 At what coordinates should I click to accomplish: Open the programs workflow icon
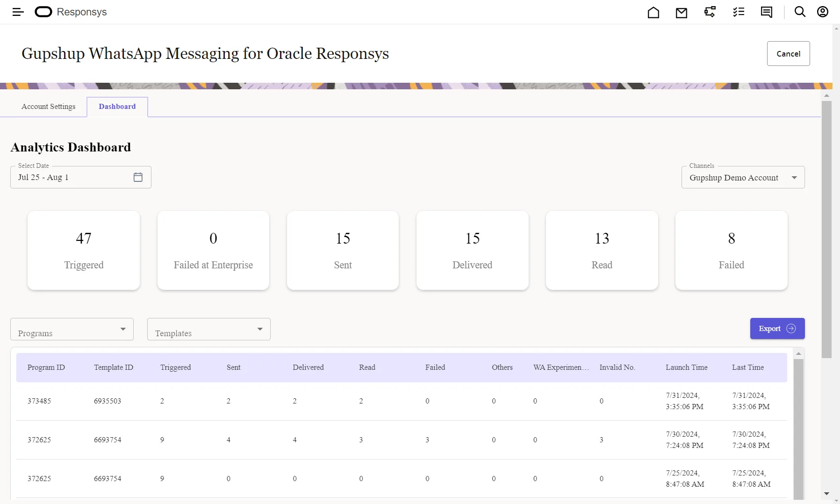click(710, 12)
